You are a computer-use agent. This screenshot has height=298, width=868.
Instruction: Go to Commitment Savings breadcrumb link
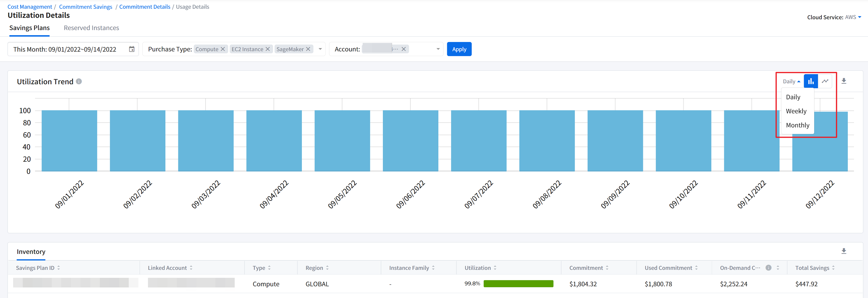point(85,7)
